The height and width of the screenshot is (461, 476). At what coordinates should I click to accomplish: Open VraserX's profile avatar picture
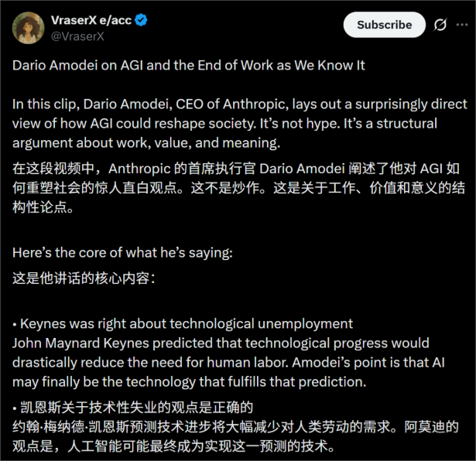(x=28, y=28)
